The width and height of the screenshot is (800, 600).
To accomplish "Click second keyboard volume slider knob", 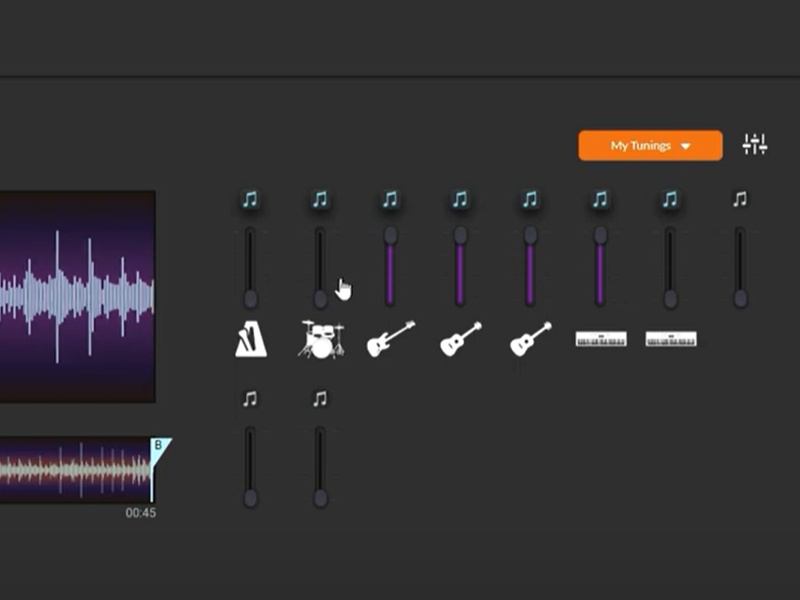I will [670, 299].
